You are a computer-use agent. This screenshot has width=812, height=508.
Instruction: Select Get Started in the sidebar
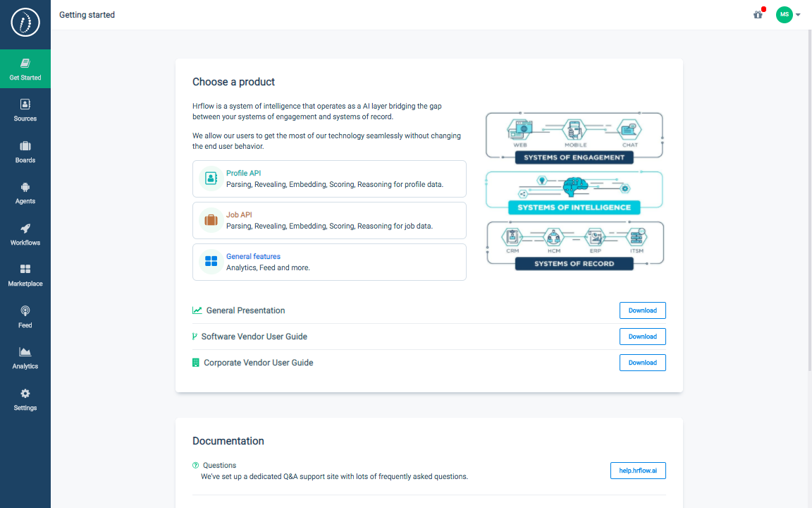click(x=25, y=68)
